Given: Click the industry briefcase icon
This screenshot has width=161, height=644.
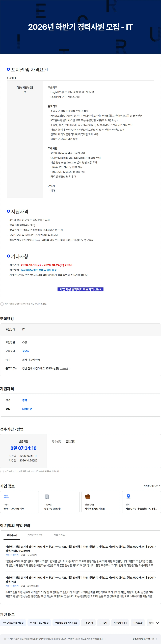Looking at the screenshot, I should click(x=88, y=496).
